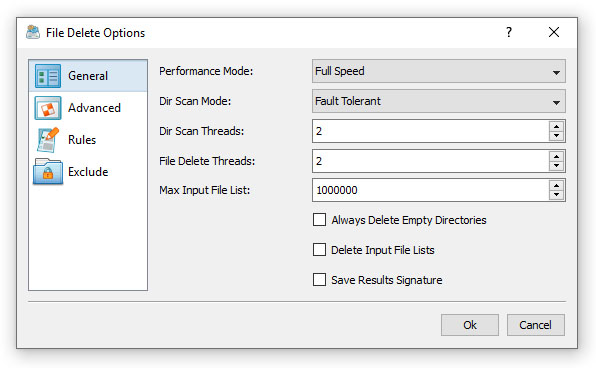Check the Delete Input File Lists box
The height and width of the screenshot is (368, 596).
coord(319,250)
